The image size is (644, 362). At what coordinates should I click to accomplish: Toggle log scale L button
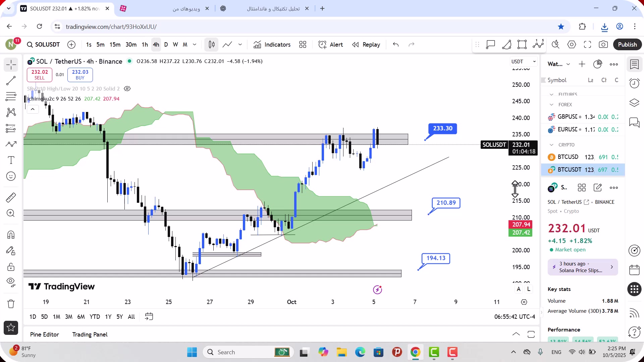[x=529, y=289]
